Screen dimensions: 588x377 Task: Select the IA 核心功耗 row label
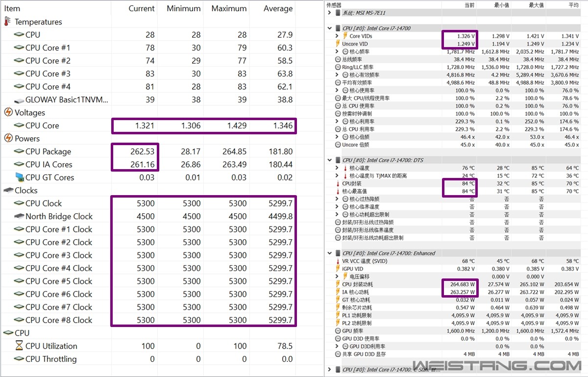click(355, 292)
